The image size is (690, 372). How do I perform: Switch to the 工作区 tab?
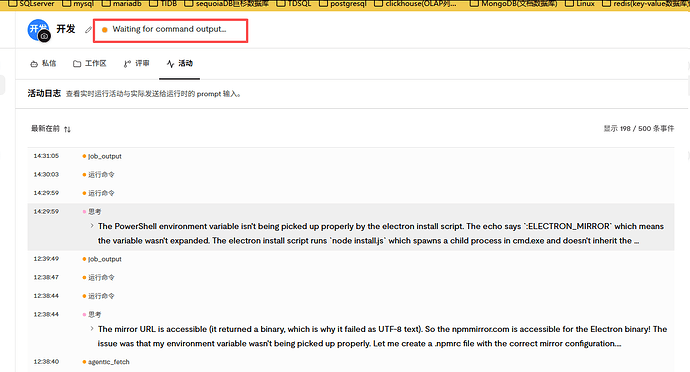(90, 63)
